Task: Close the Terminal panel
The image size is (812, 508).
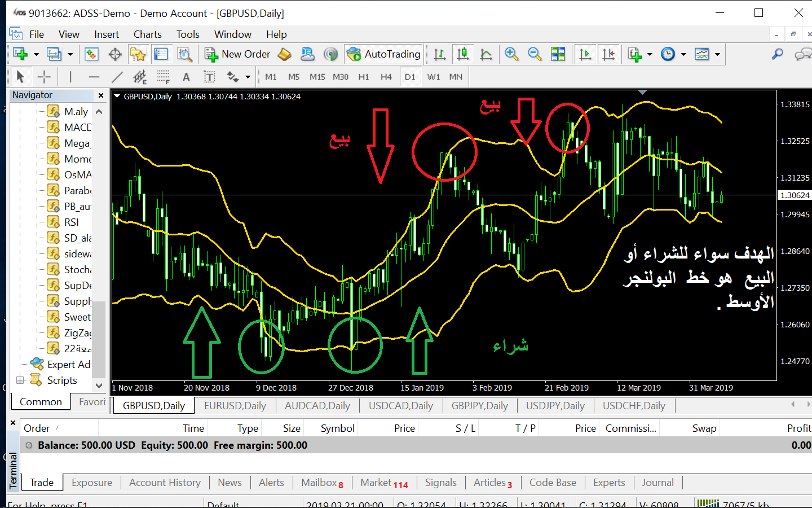Action: (13, 422)
